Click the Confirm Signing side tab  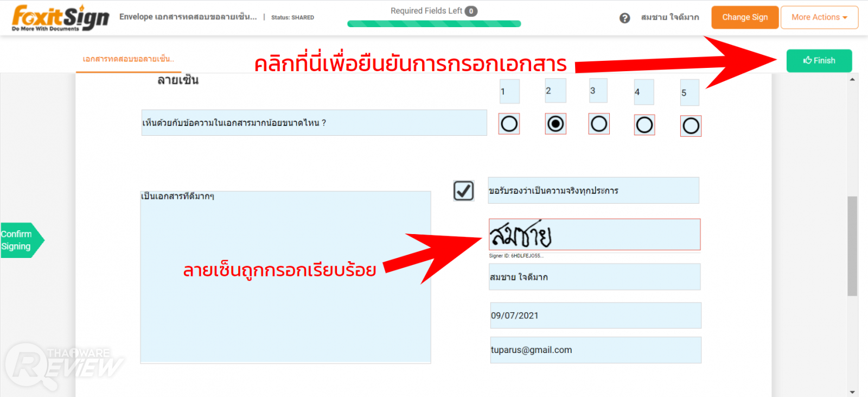[x=22, y=240]
